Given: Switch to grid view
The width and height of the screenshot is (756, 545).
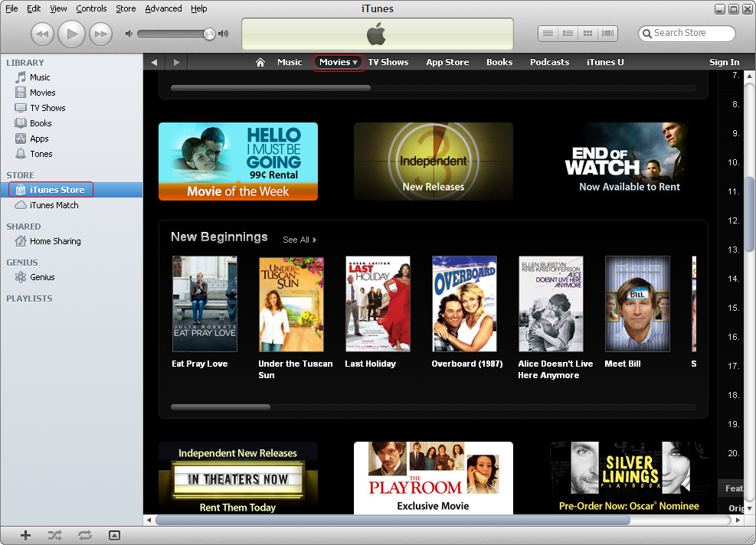Looking at the screenshot, I should (x=587, y=33).
